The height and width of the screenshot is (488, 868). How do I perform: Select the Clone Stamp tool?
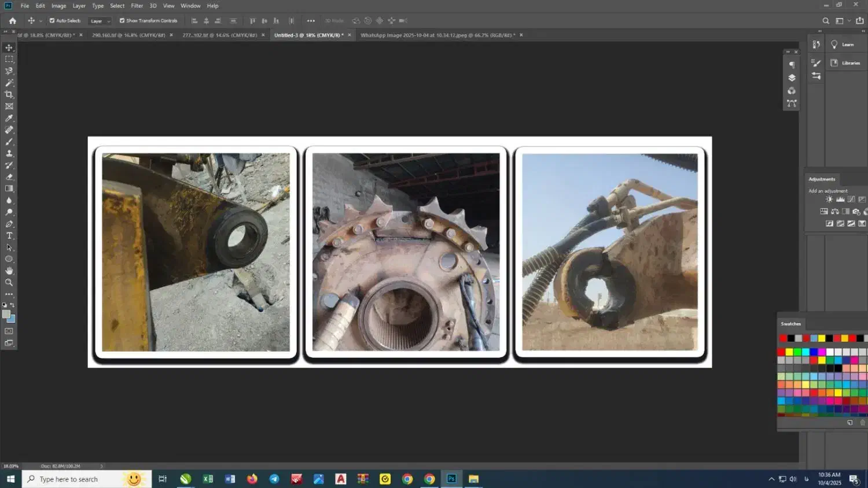click(x=9, y=153)
